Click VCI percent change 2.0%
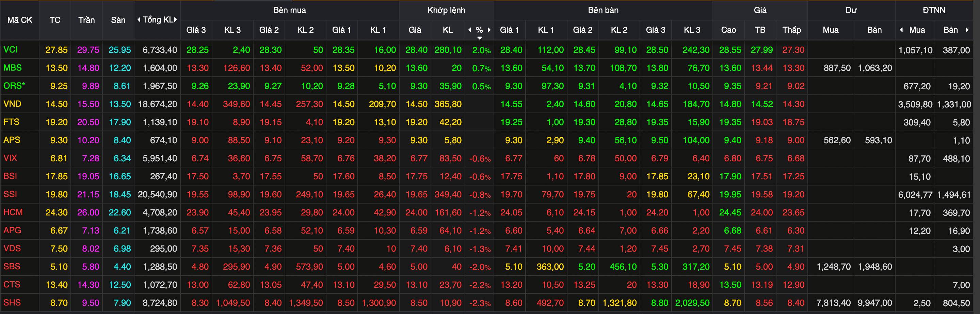The image size is (980, 314). coord(481,50)
